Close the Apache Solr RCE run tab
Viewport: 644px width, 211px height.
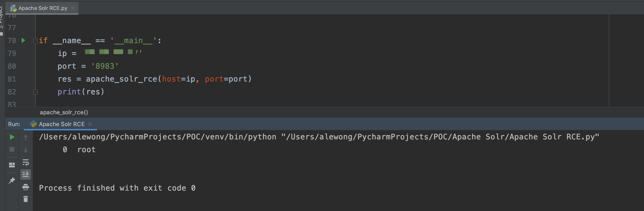click(90, 124)
